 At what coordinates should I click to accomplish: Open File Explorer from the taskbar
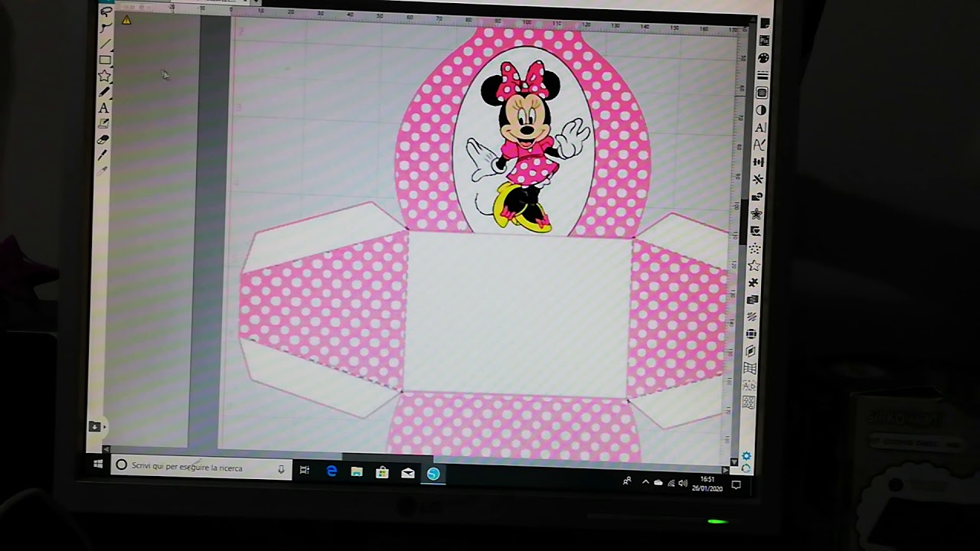[357, 472]
